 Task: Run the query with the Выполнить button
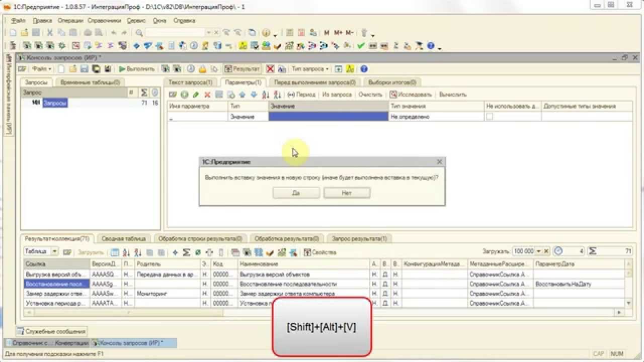(137, 69)
